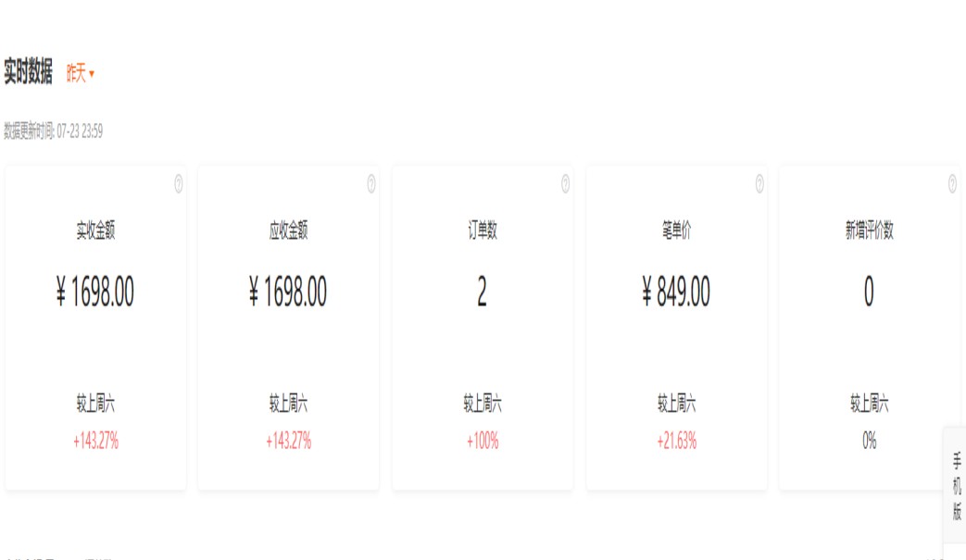Click the +143.27% change in 实收金额 card
The height and width of the screenshot is (560, 966).
(95, 442)
